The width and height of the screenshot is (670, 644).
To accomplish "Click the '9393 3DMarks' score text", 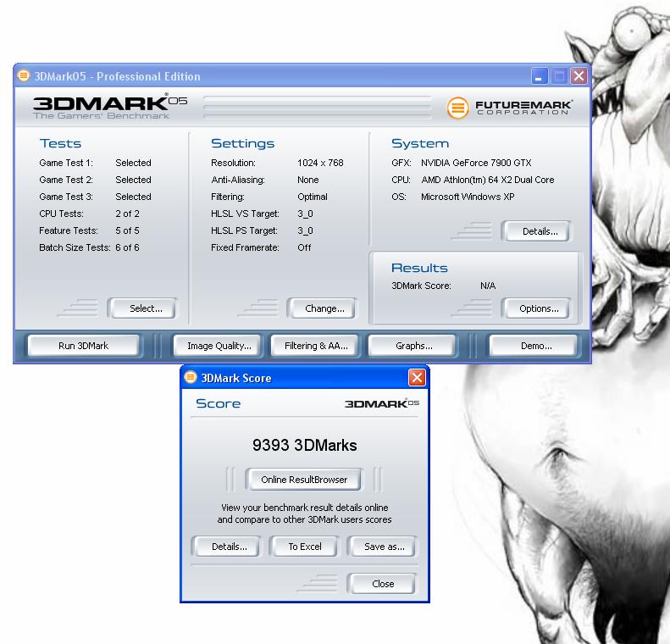I will click(x=304, y=445).
